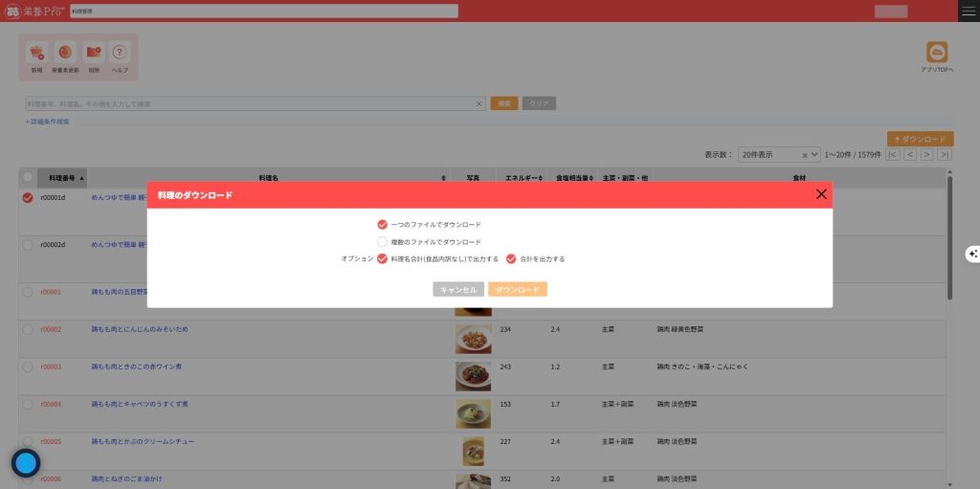Expand +詳細条件検索 advanced search
Screen dimensions: 980x489
[48, 122]
